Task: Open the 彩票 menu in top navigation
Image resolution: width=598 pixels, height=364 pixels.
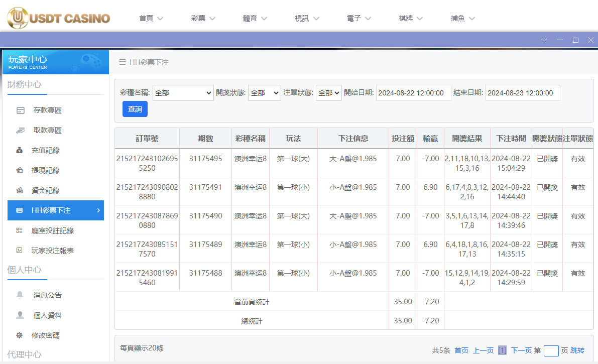Action: tap(203, 18)
